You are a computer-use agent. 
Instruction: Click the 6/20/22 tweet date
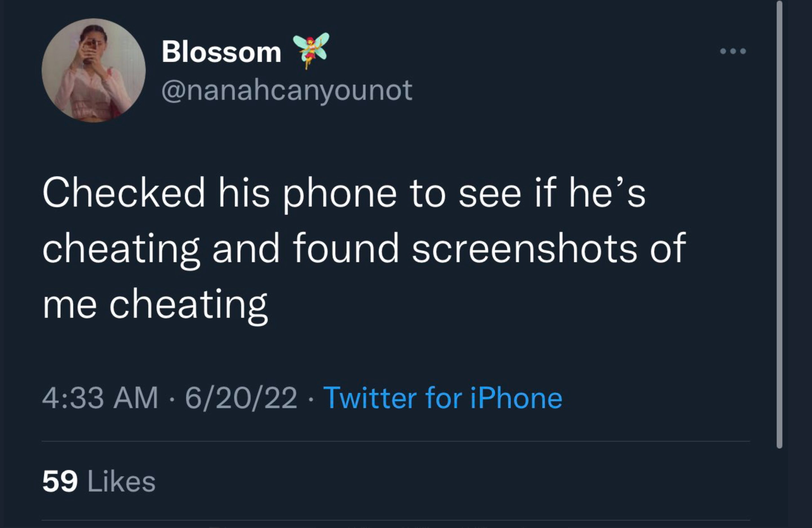[241, 398]
